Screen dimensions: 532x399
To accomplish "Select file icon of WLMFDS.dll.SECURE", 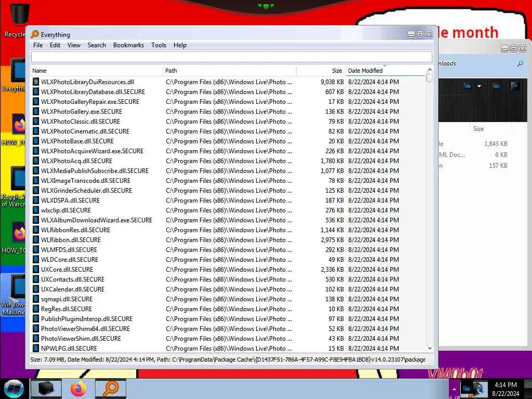I will pos(36,249).
